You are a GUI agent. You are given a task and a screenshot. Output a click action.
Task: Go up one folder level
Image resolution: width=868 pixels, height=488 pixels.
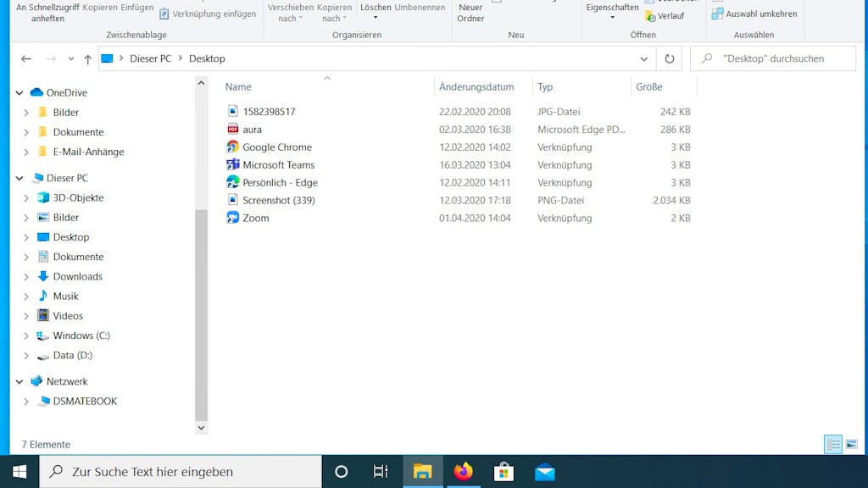(87, 58)
